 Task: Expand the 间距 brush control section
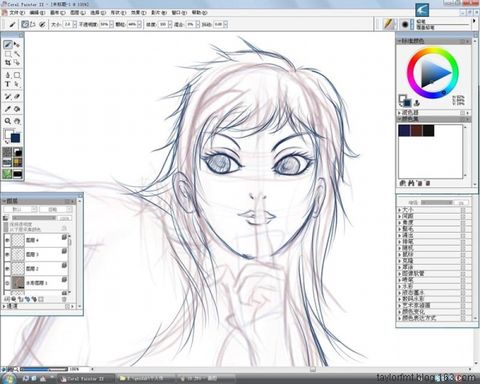399,216
